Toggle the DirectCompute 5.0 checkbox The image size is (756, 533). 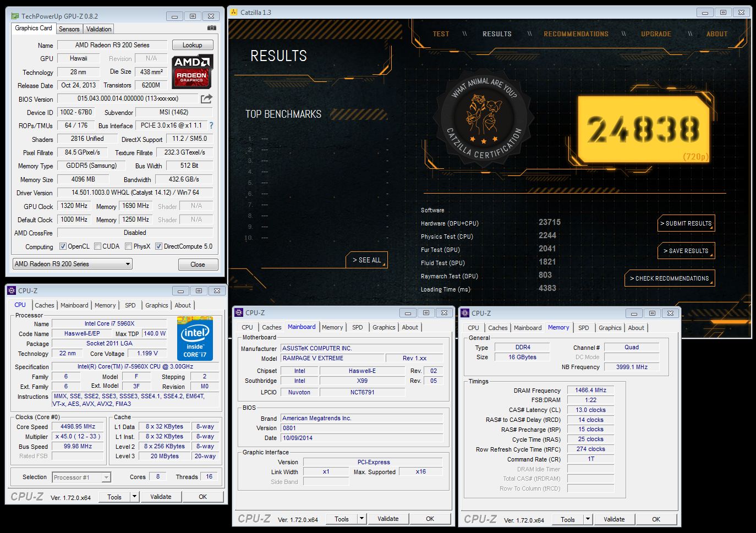pyautogui.click(x=158, y=246)
